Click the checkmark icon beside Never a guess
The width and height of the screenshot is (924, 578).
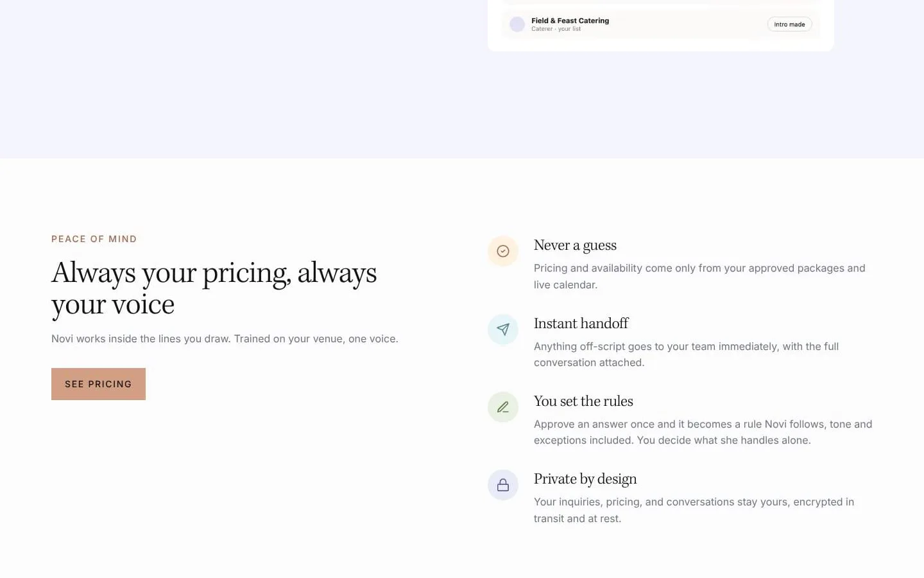(503, 251)
